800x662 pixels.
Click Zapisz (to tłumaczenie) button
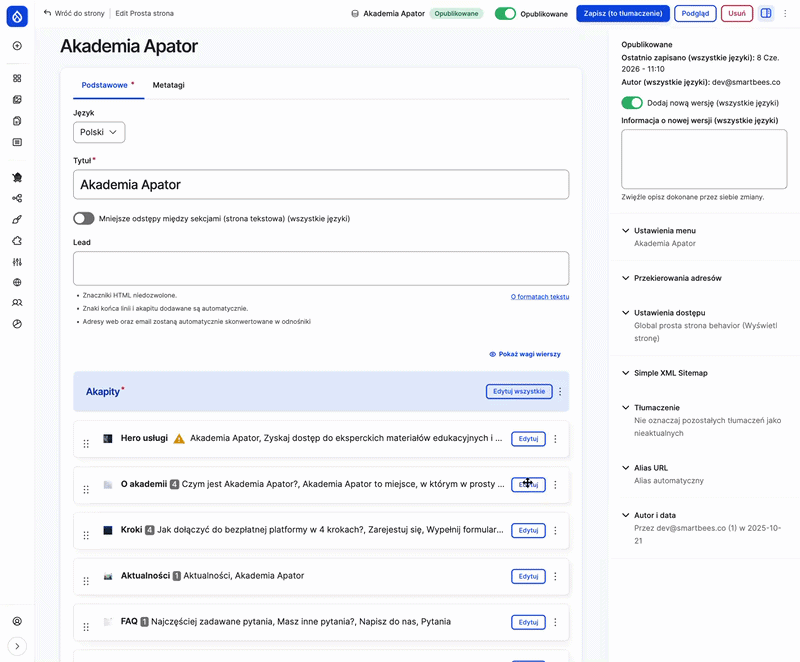[623, 13]
